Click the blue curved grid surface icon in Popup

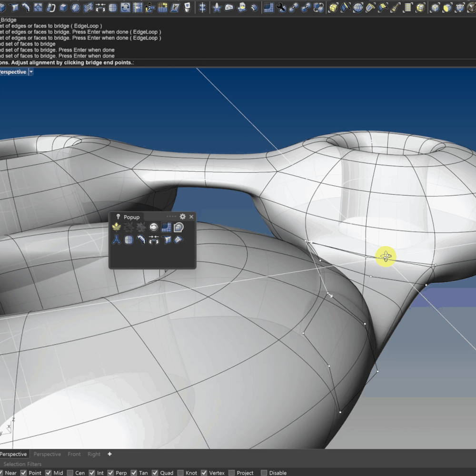(x=166, y=228)
